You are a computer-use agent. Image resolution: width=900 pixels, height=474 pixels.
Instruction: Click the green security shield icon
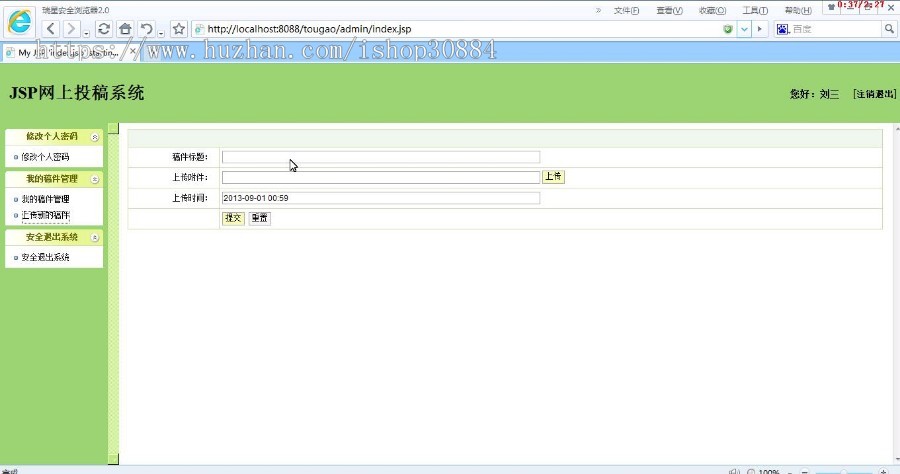[728, 29]
